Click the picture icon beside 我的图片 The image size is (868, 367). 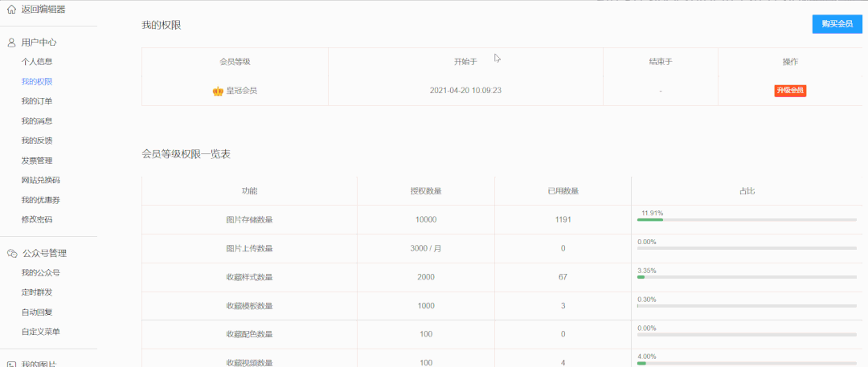tap(11, 364)
